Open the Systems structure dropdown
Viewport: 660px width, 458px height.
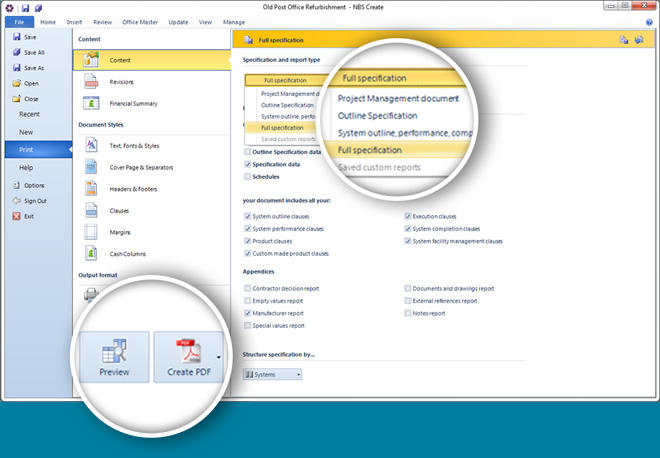[x=273, y=374]
